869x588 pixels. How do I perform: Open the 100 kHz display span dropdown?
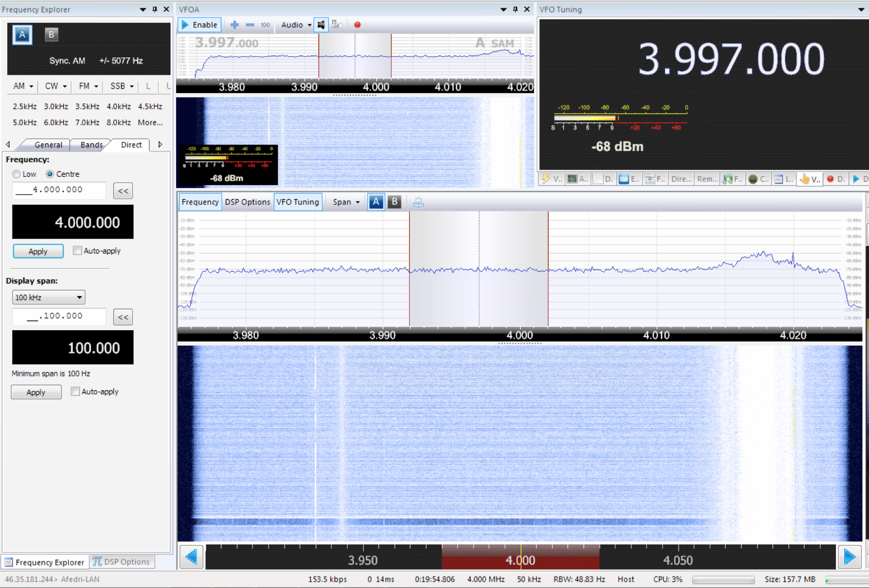click(x=49, y=298)
